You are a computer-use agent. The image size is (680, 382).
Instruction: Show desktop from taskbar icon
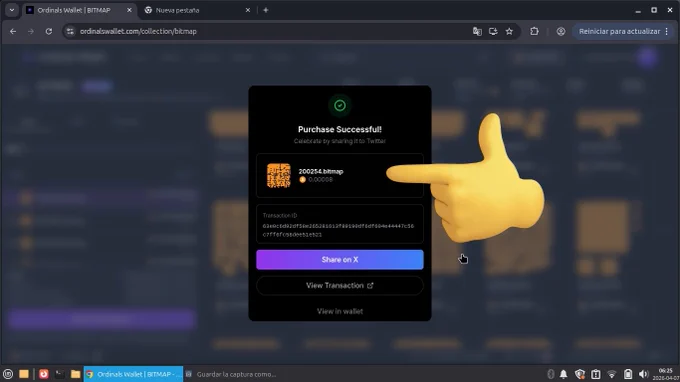tap(24, 374)
